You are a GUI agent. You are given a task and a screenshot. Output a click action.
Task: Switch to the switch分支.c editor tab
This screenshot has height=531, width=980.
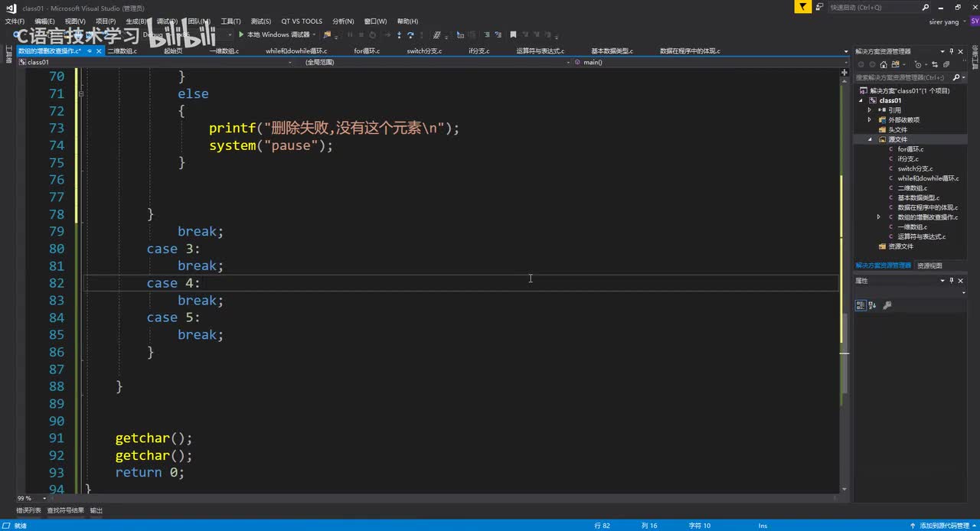[x=424, y=51]
